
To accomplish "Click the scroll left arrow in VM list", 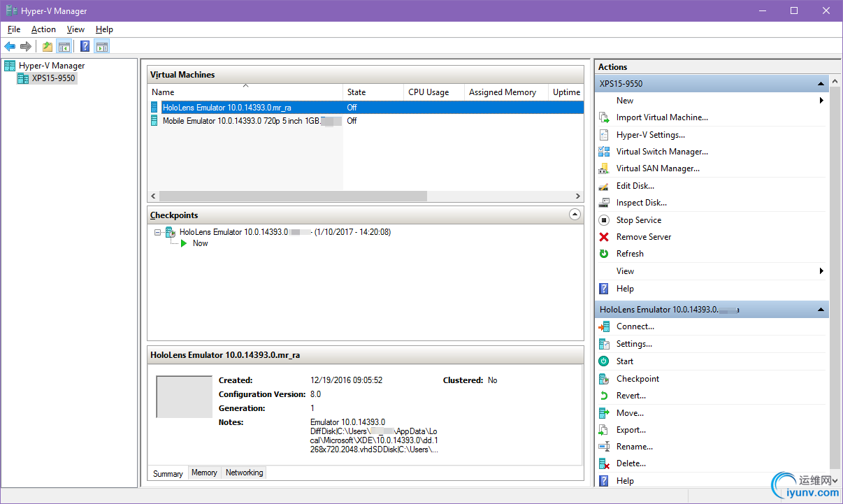I will (154, 196).
